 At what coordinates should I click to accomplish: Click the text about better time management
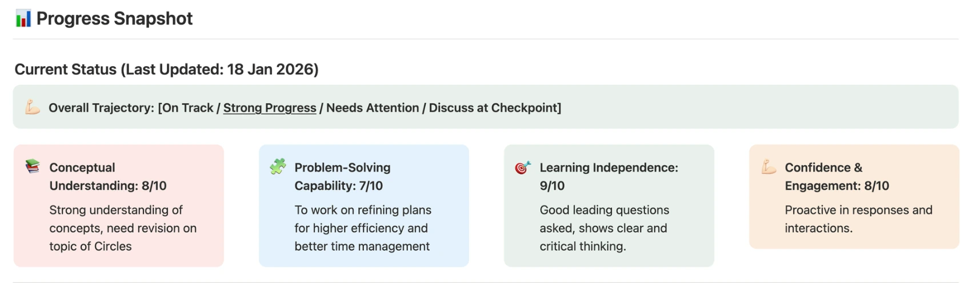pos(362,228)
